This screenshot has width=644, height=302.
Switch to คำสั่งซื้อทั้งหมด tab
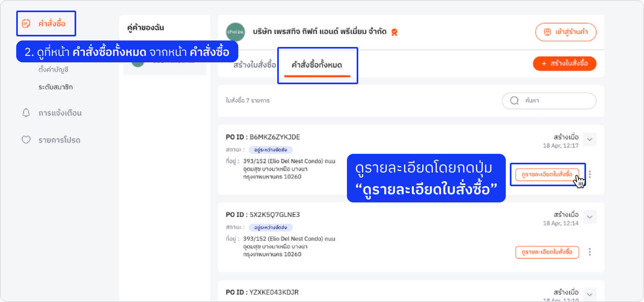coord(317,65)
